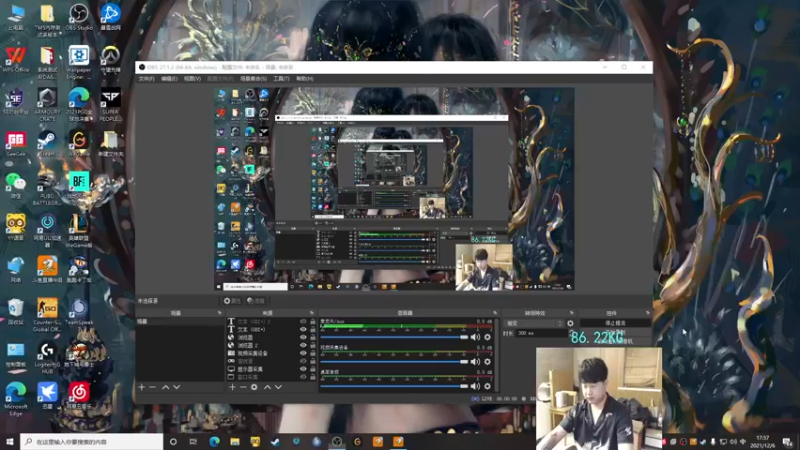This screenshot has height=450, width=800.
Task: Mute the video capture device audio channel
Action: click(x=476, y=362)
